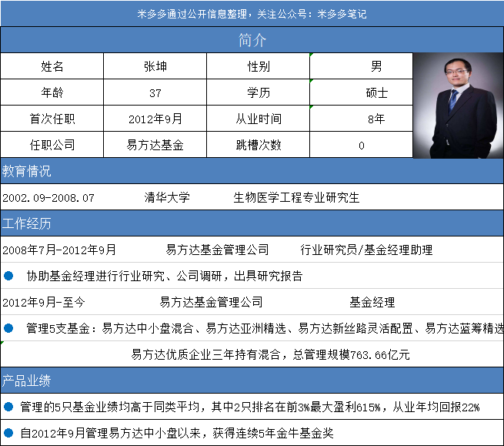Click the school name '清华大学'

coord(167,197)
